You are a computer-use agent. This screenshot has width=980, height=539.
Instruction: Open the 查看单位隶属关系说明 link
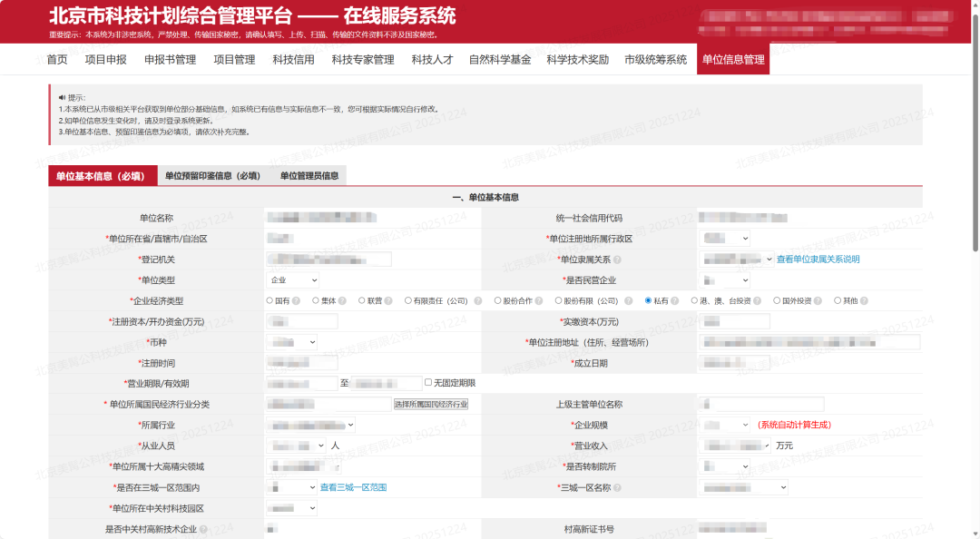click(818, 259)
